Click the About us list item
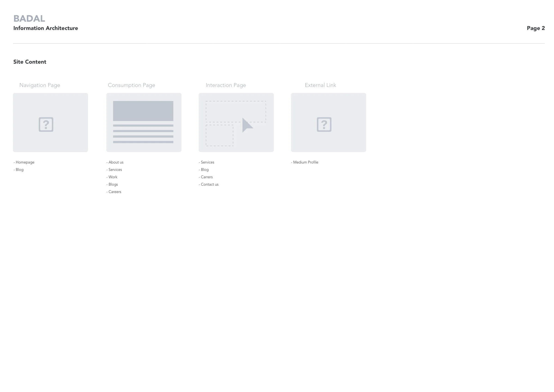This screenshot has width=554, height=392. point(115,162)
